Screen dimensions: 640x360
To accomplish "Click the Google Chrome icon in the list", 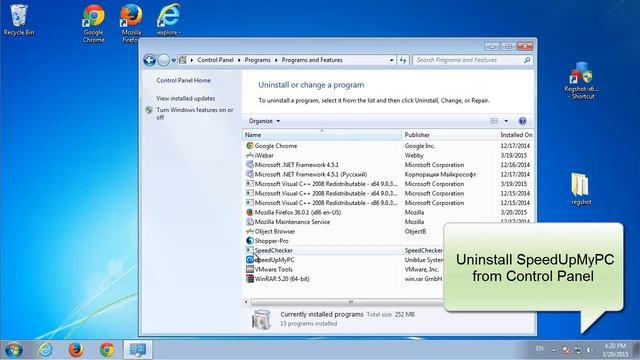I will click(250, 146).
